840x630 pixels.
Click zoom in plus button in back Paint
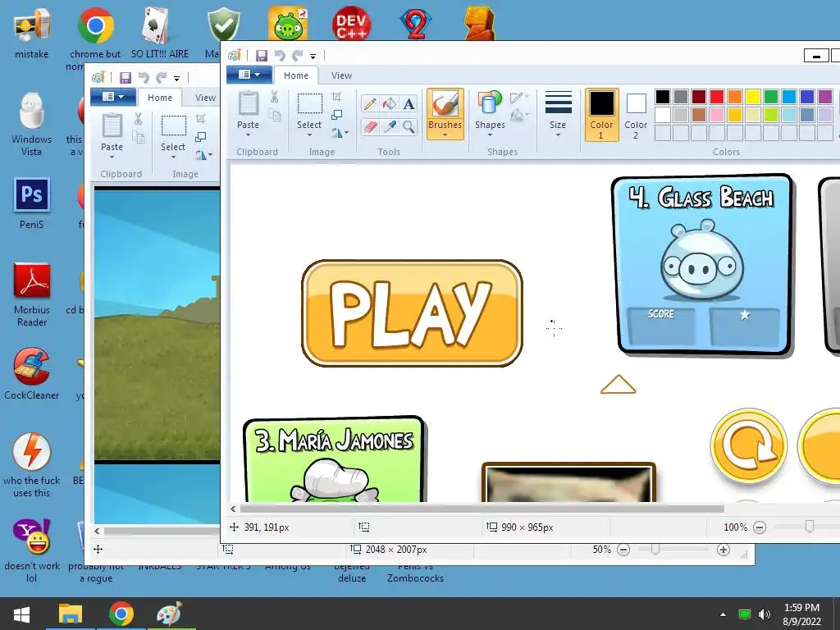[x=724, y=550]
